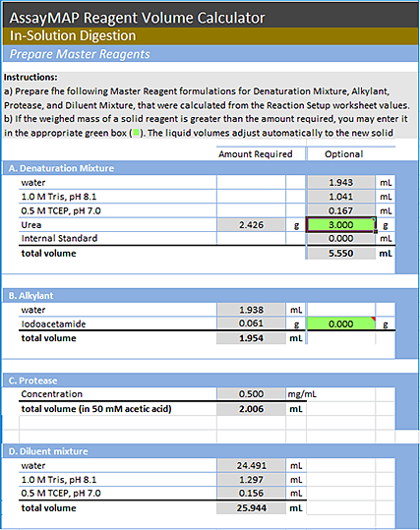Click the Denaturation total volume 5.550
This screenshot has width=420, height=530.
click(x=340, y=253)
